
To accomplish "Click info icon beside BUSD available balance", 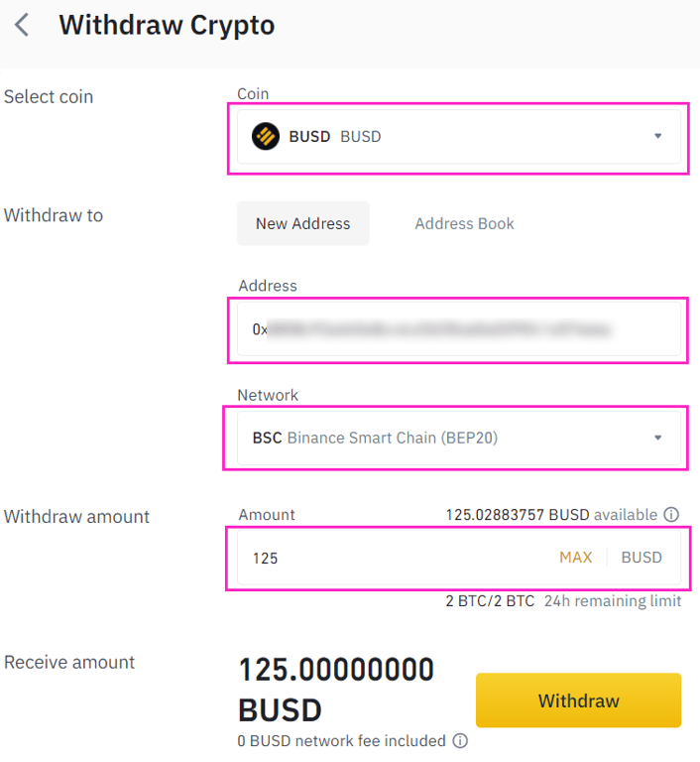I will tap(671, 515).
